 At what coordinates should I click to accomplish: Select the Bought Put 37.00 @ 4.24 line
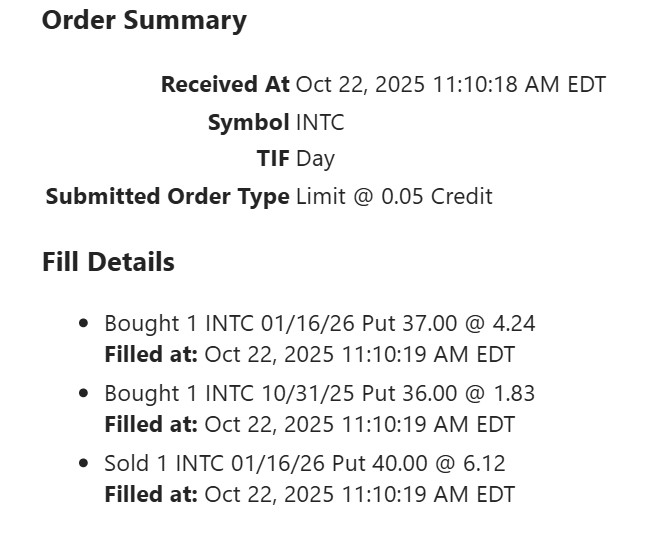pos(320,324)
